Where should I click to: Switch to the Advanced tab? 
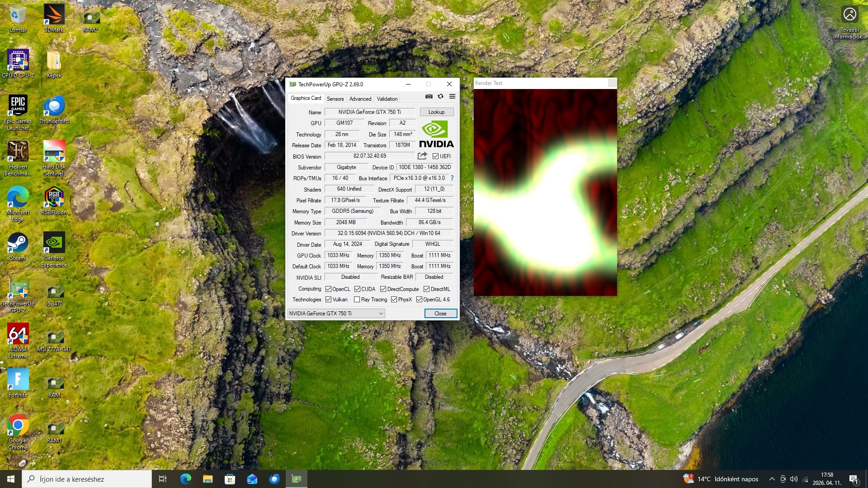(x=360, y=99)
